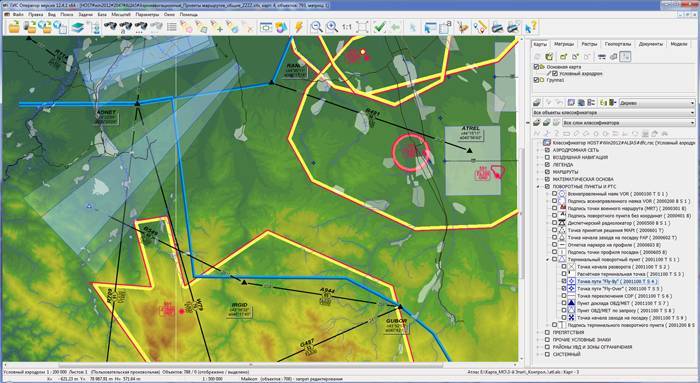The image size is (700, 383).
Task: Click the ruler measurement icon
Action: (480, 27)
